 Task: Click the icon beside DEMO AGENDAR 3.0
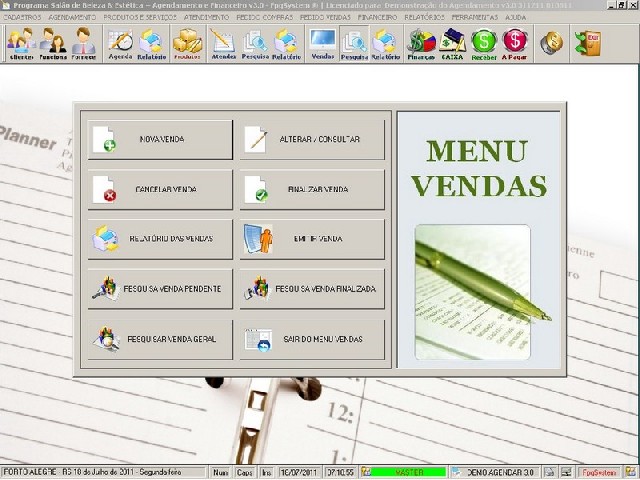[456, 472]
